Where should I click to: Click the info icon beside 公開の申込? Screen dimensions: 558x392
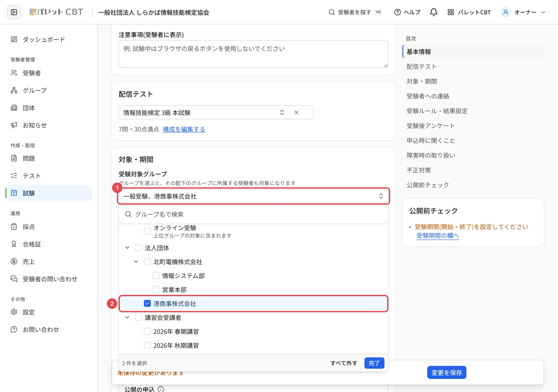click(x=161, y=389)
